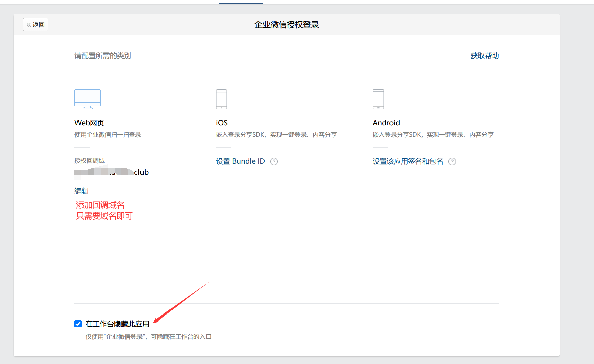Select the Android category heading
The height and width of the screenshot is (364, 594).
click(386, 123)
